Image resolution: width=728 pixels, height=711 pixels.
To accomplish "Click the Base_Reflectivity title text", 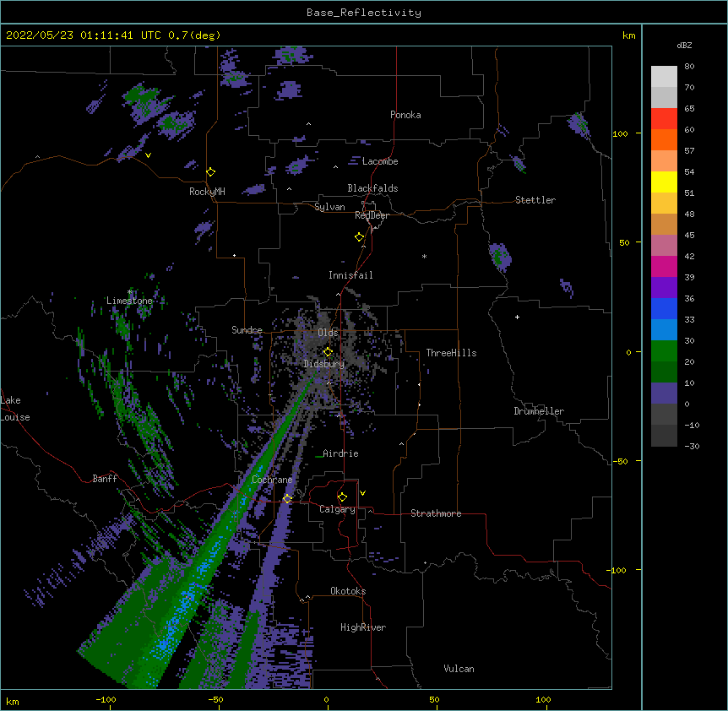I will tap(364, 13).
